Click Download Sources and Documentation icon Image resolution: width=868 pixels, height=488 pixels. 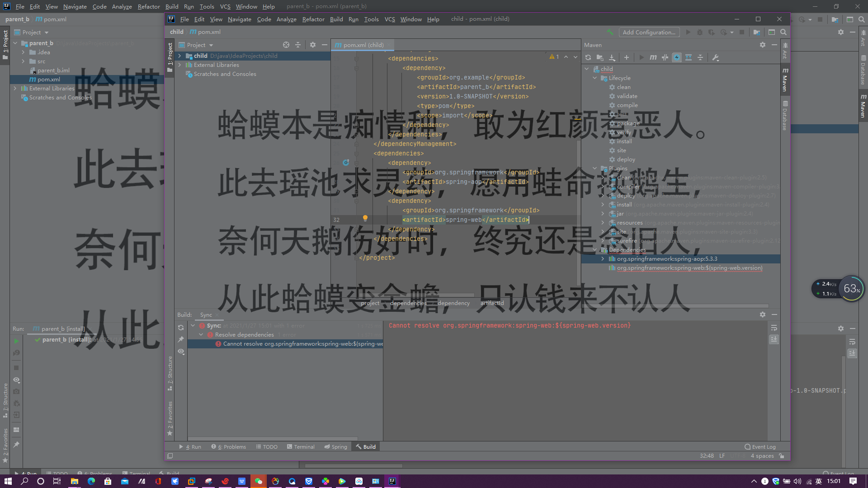(x=612, y=57)
